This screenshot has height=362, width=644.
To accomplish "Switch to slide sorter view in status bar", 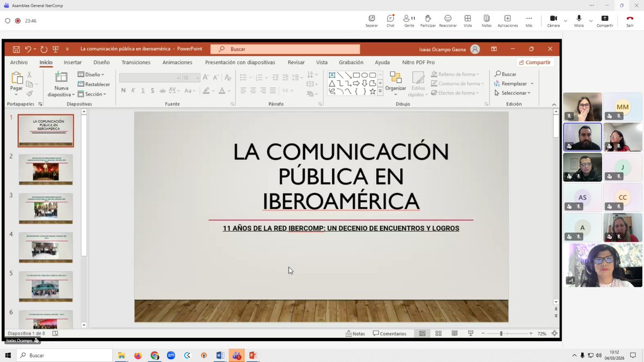I will pyautogui.click(x=438, y=333).
